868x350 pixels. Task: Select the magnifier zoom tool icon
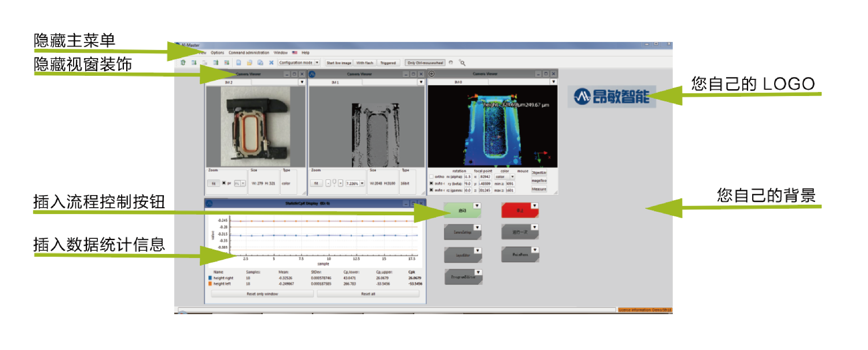[x=462, y=63]
